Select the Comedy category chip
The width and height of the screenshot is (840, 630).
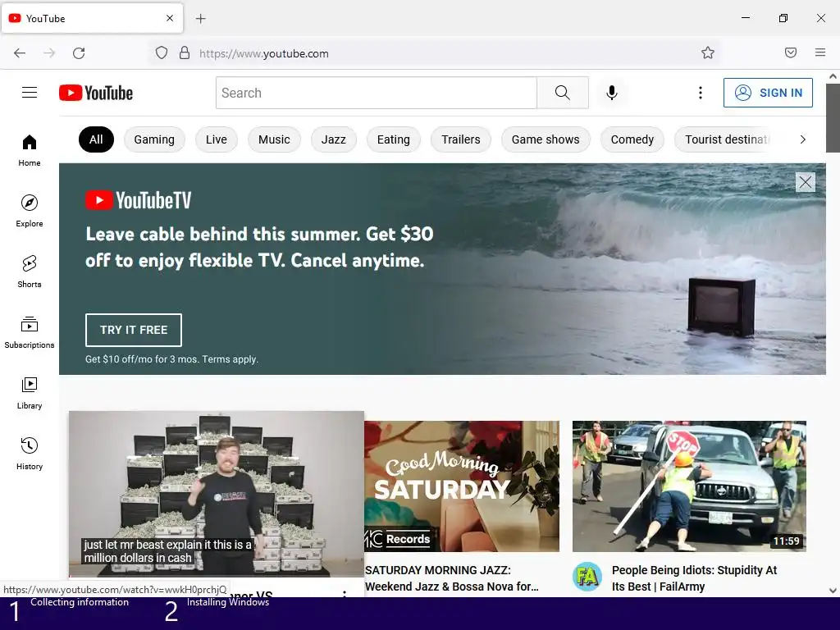click(x=632, y=139)
